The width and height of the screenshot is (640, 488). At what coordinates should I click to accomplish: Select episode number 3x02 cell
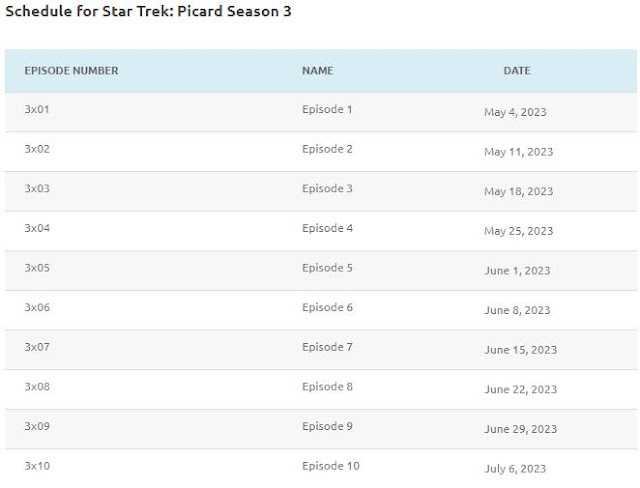click(x=37, y=149)
